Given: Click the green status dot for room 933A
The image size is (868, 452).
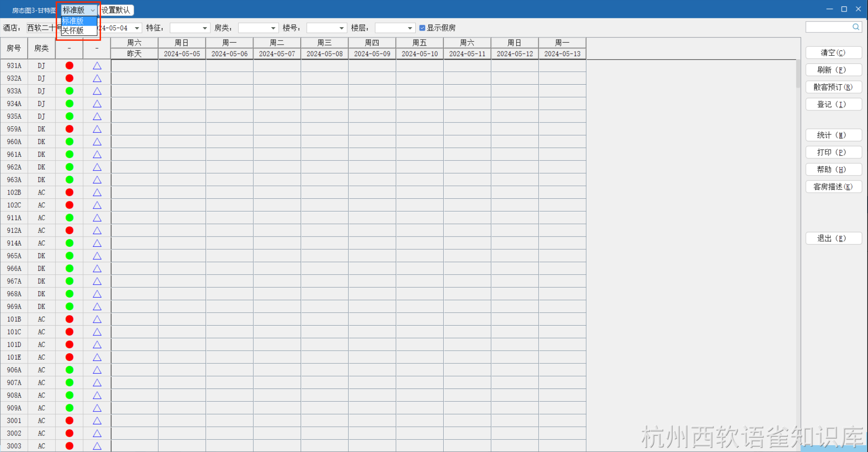Looking at the screenshot, I should (x=69, y=91).
